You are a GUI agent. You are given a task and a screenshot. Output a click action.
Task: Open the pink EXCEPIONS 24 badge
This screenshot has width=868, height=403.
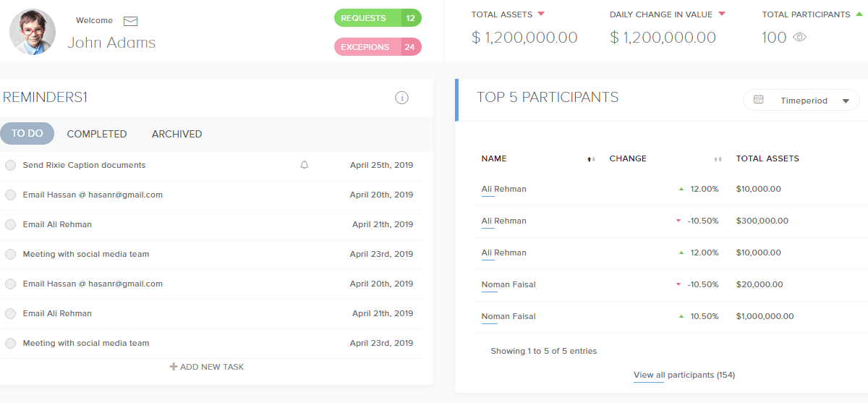point(378,47)
